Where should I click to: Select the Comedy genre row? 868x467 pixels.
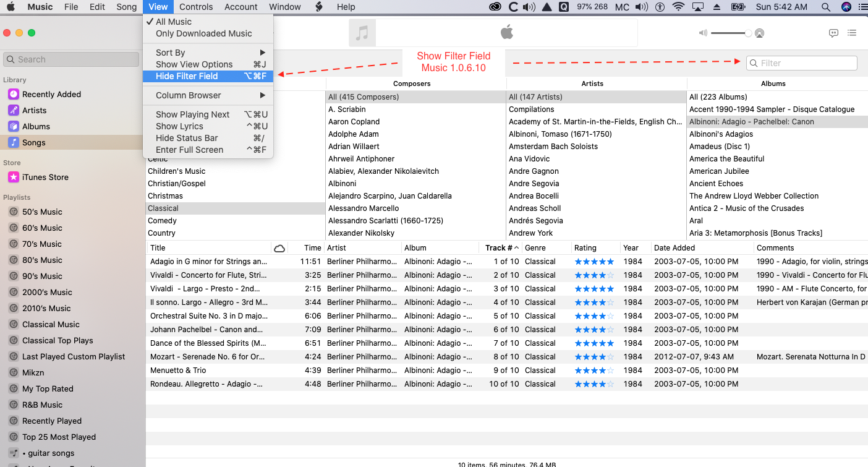(x=236, y=221)
